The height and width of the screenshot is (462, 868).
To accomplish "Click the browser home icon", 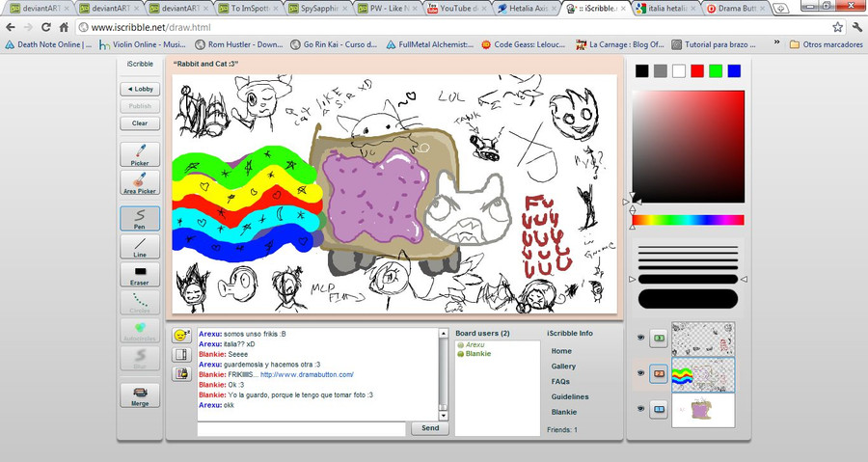I will (64, 27).
